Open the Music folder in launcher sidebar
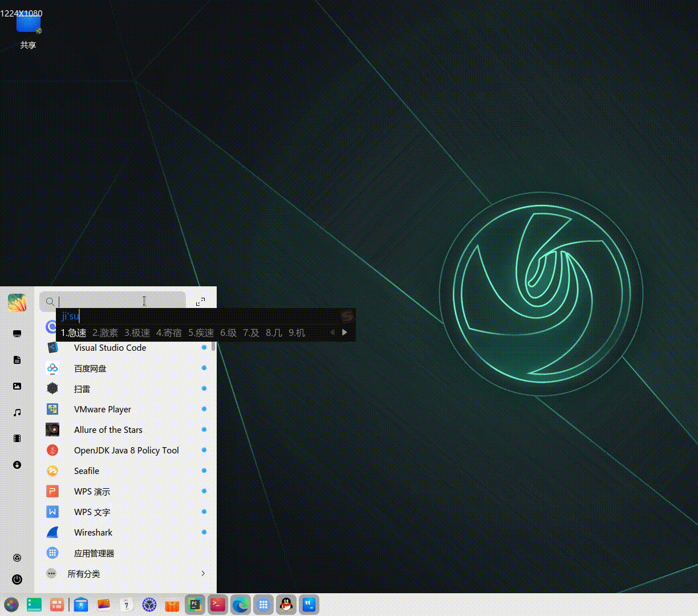 coord(17,412)
